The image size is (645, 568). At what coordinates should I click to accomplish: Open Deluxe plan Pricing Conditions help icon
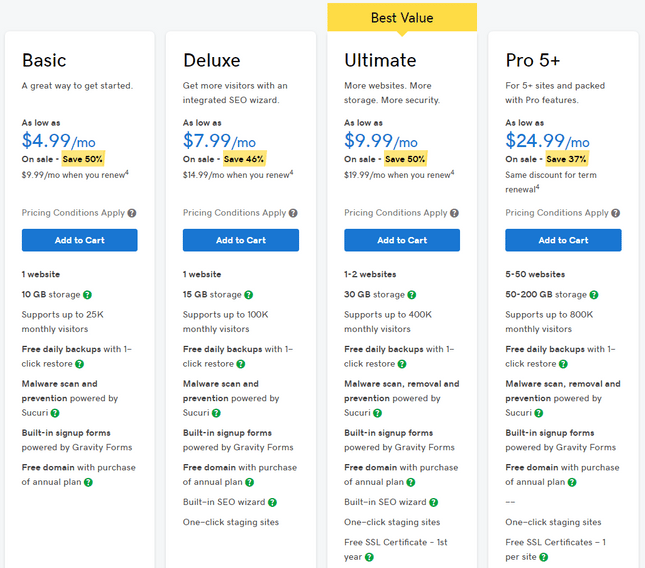tap(293, 213)
